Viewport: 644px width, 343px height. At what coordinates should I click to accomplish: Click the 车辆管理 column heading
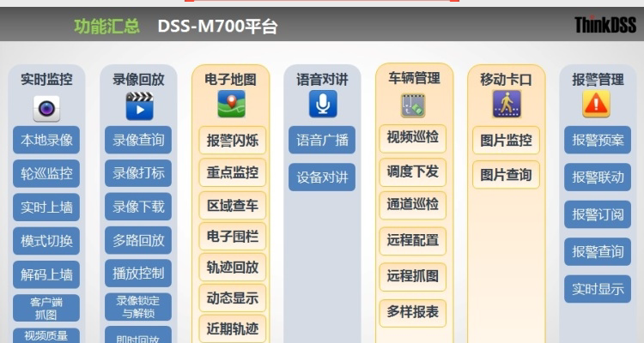pyautogui.click(x=414, y=77)
